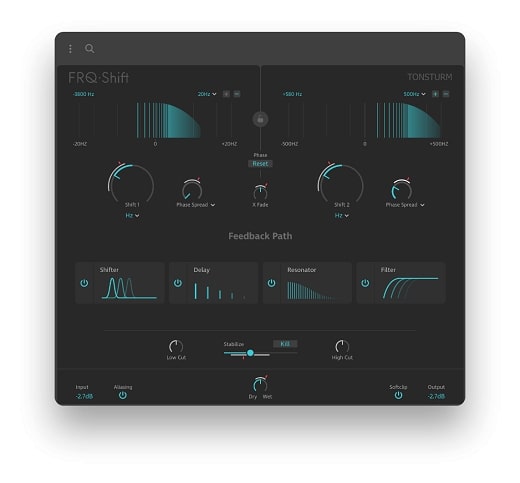The height and width of the screenshot is (483, 520).
Task: Open the Hz unit dropdown under Shift 2
Action: coord(341,215)
